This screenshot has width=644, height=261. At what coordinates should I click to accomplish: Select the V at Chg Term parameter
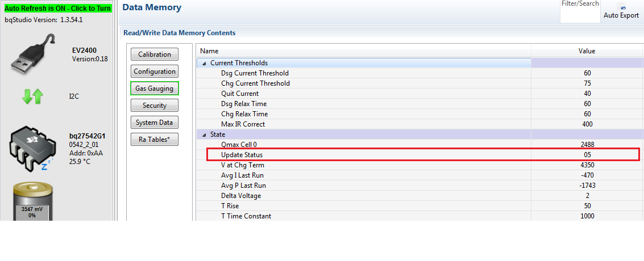pos(242,165)
